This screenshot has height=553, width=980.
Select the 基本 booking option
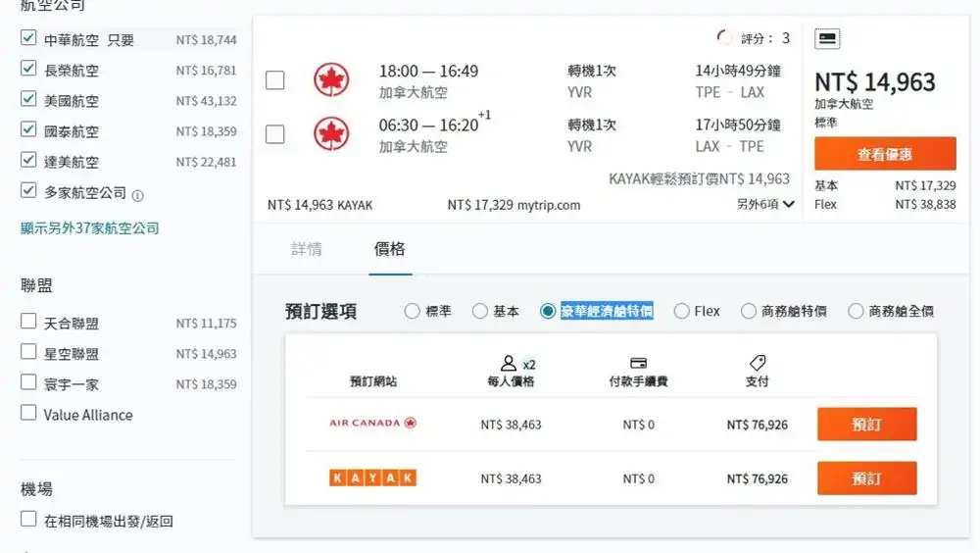tap(480, 311)
